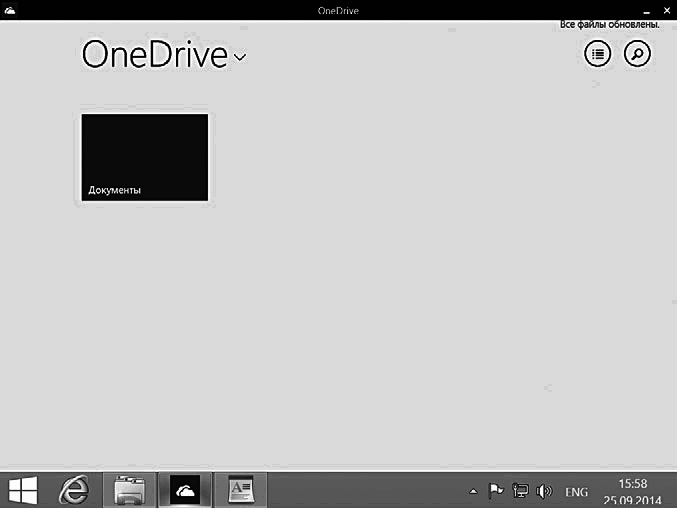Viewport: 677px width, 508px height.
Task: Click the OneDrive heading title
Action: pos(155,54)
